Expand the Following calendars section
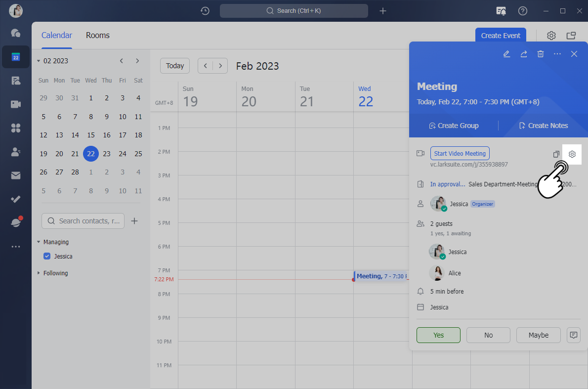 click(39, 273)
